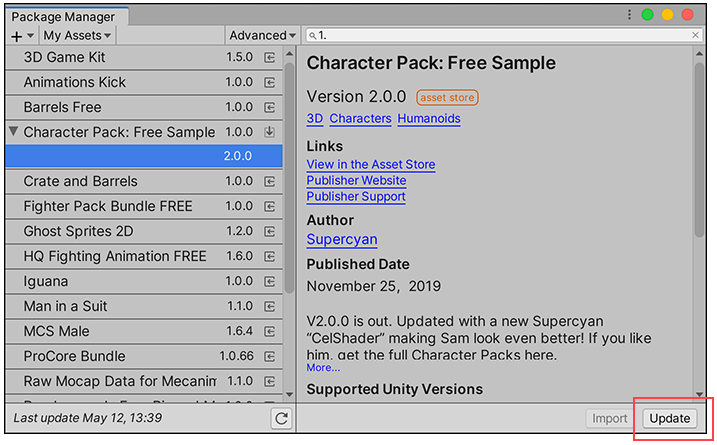The height and width of the screenshot is (445, 717).
Task: Open the Advanced dropdown menu
Action: click(x=262, y=35)
